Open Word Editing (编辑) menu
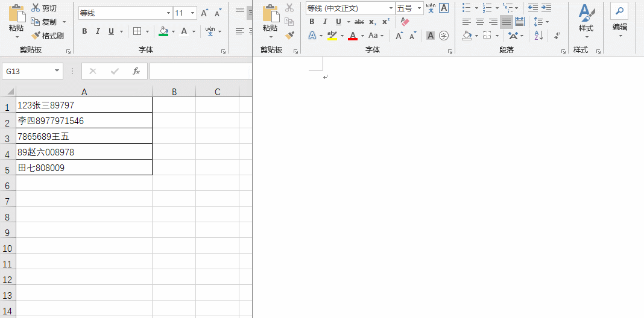 pyautogui.click(x=620, y=20)
